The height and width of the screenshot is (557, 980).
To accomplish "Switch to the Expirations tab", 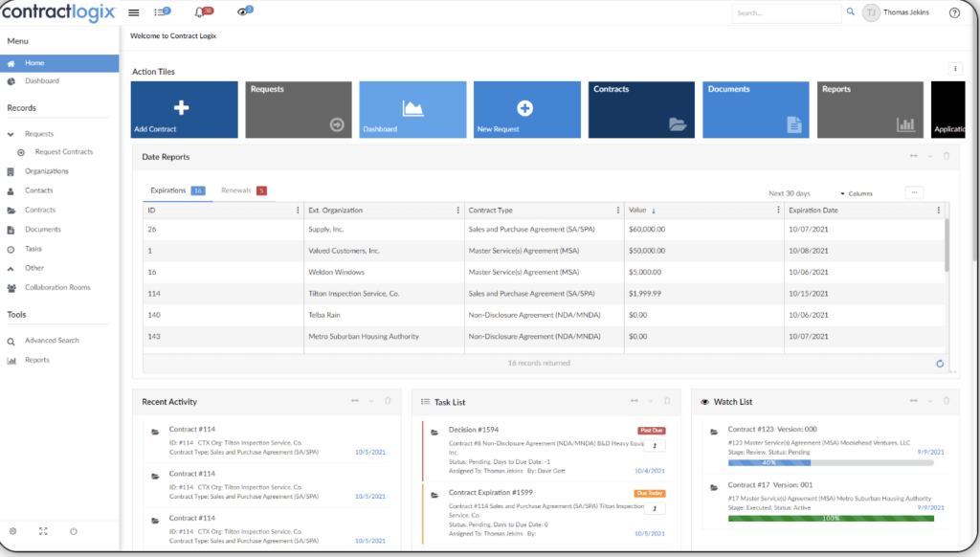I will pos(177,190).
